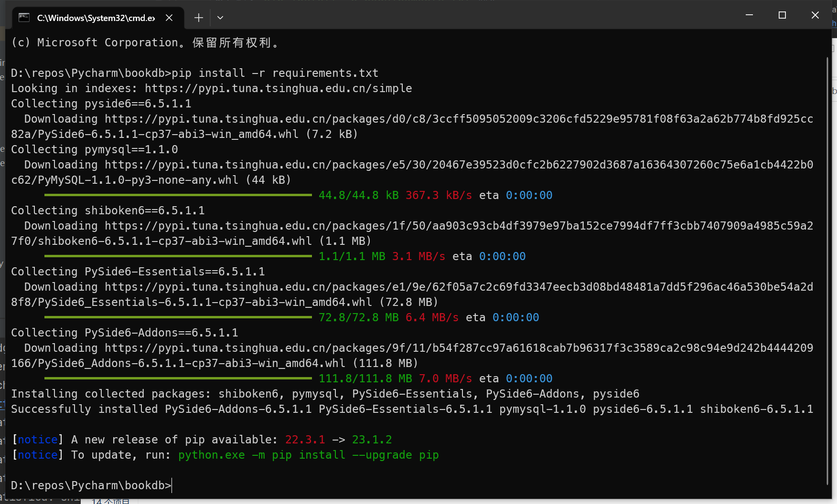Open a new terminal tab
837x504 pixels.
pos(199,18)
